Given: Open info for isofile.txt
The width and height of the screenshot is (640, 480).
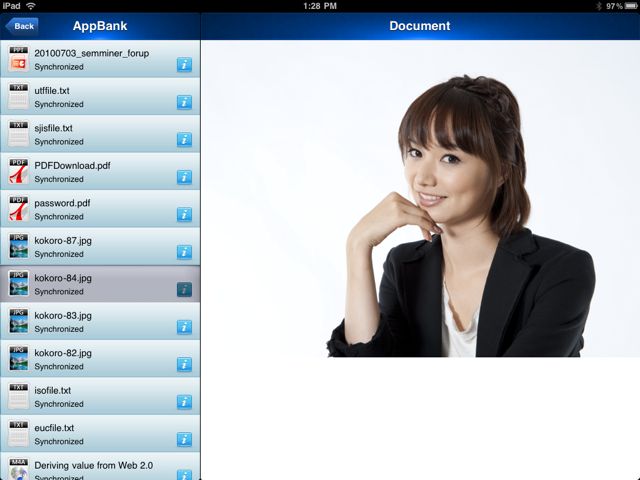Looking at the screenshot, I should pyautogui.click(x=184, y=402).
